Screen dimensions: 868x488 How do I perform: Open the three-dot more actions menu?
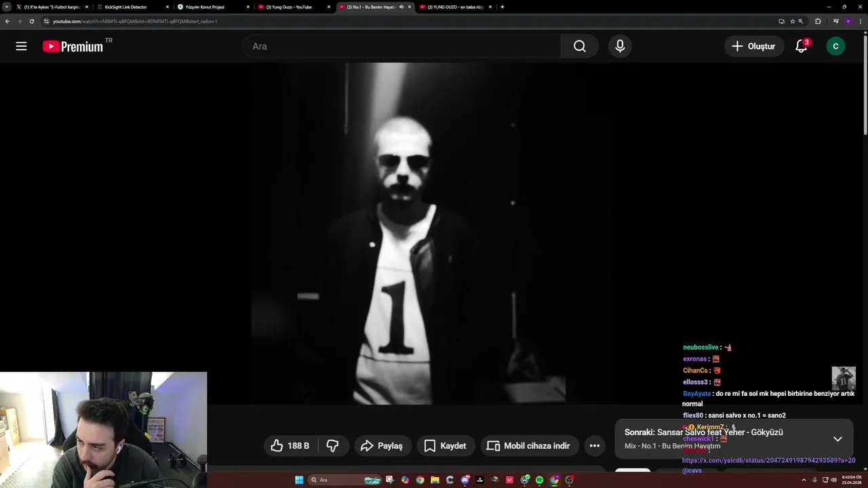[x=595, y=445]
